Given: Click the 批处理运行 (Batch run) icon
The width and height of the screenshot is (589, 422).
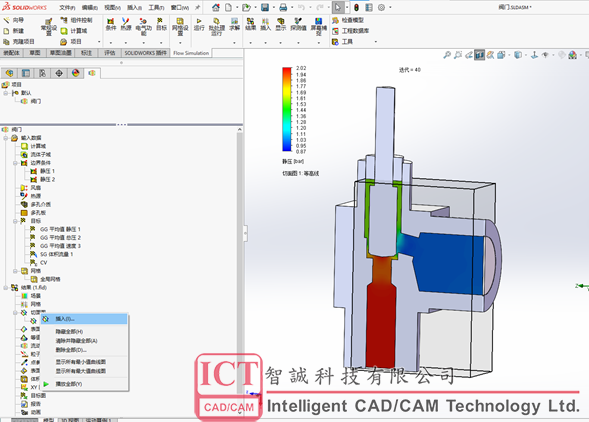Looking at the screenshot, I should coord(216,27).
